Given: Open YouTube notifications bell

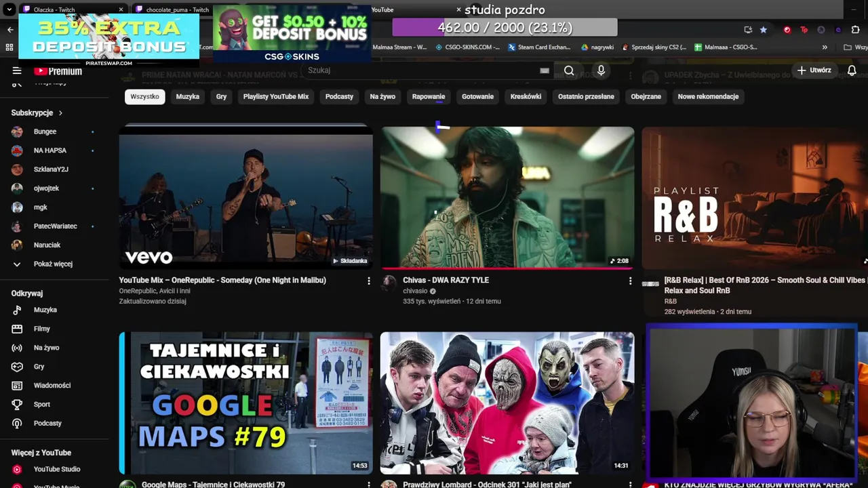Looking at the screenshot, I should 852,70.
